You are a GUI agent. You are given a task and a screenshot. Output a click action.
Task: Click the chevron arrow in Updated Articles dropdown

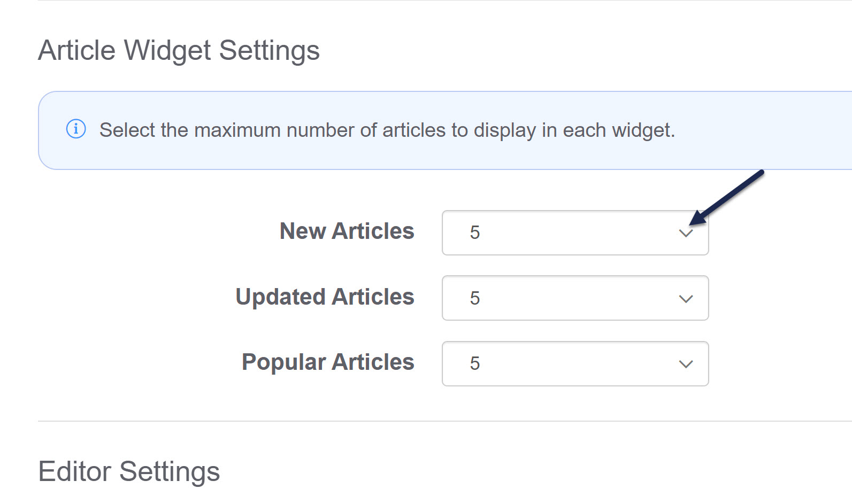click(x=686, y=299)
